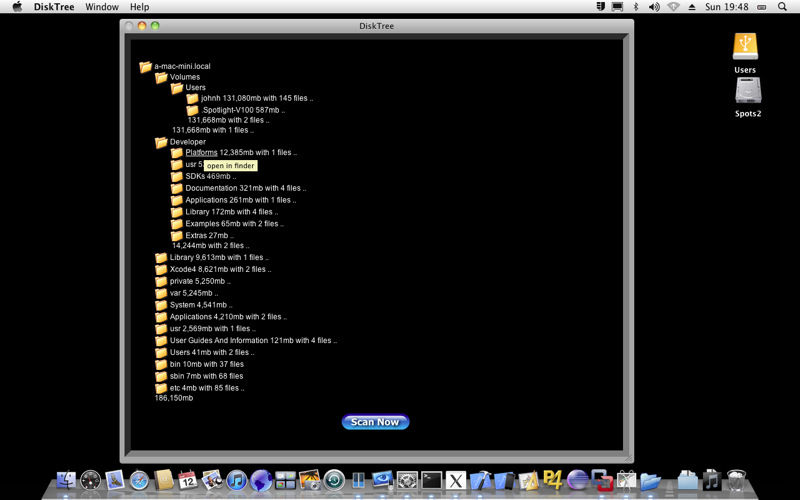Click the usr 2,569mb folder icon
The image size is (800, 500).
pyautogui.click(x=161, y=329)
